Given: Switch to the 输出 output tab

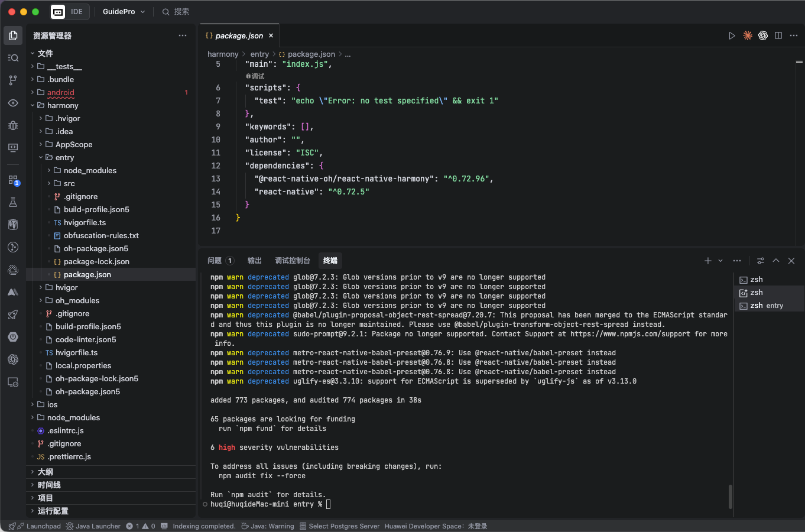Looking at the screenshot, I should coord(255,261).
